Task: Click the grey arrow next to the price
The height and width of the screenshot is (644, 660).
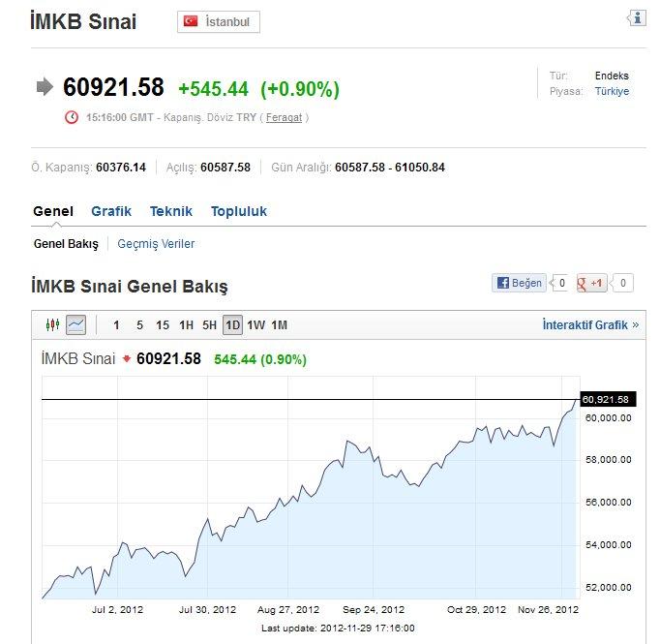Action: tap(45, 87)
